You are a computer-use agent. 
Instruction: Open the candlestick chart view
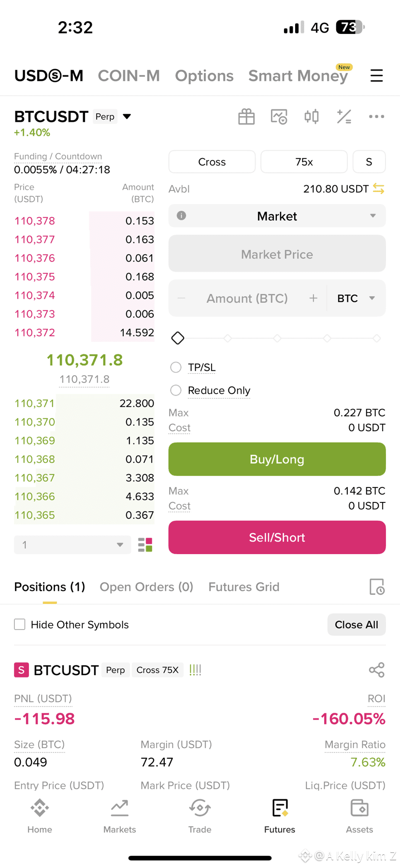[312, 117]
